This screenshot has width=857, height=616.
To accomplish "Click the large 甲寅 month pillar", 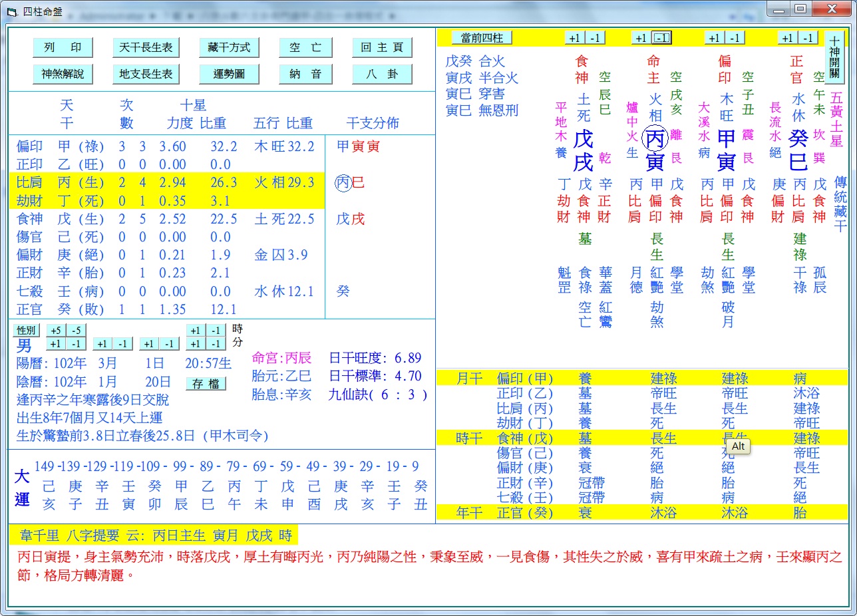I will 727,150.
